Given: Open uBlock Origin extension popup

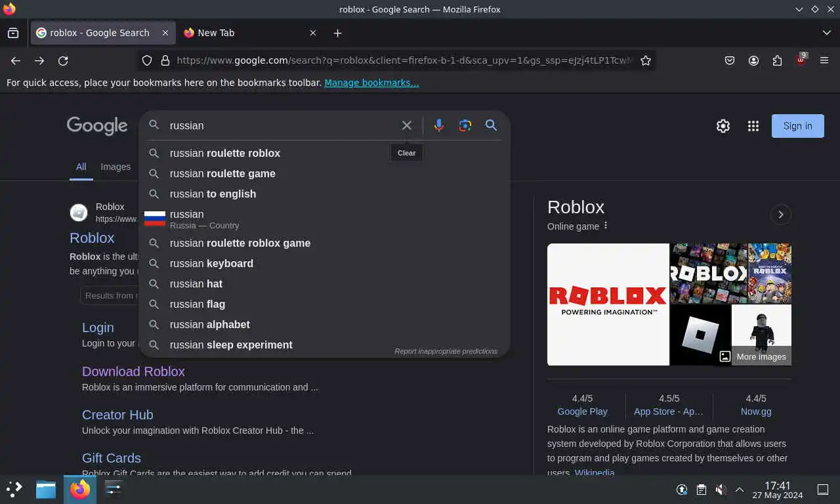Looking at the screenshot, I should (x=801, y=59).
